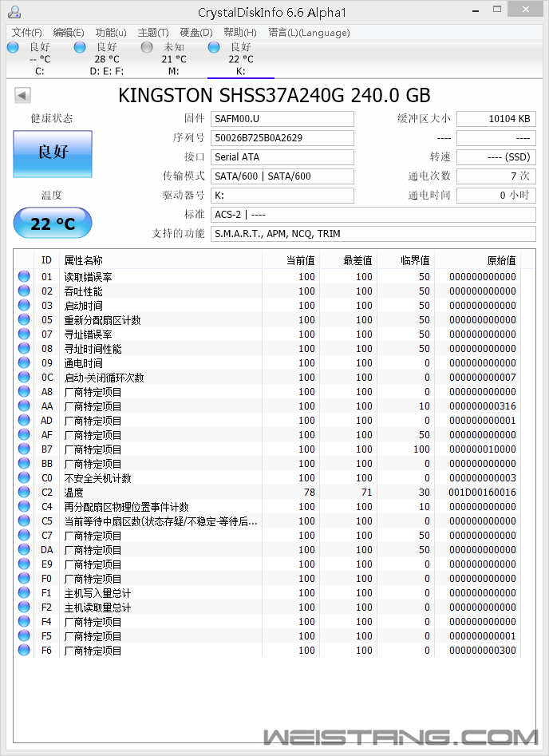This screenshot has height=756, width=549.
Task: Click the 良好 health status button
Action: tap(53, 153)
